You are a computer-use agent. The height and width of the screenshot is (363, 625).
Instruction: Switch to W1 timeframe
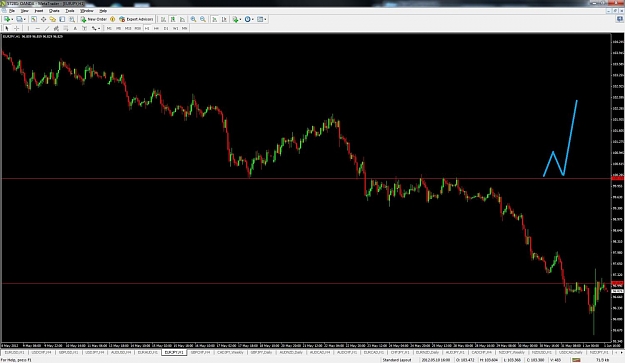point(175,28)
